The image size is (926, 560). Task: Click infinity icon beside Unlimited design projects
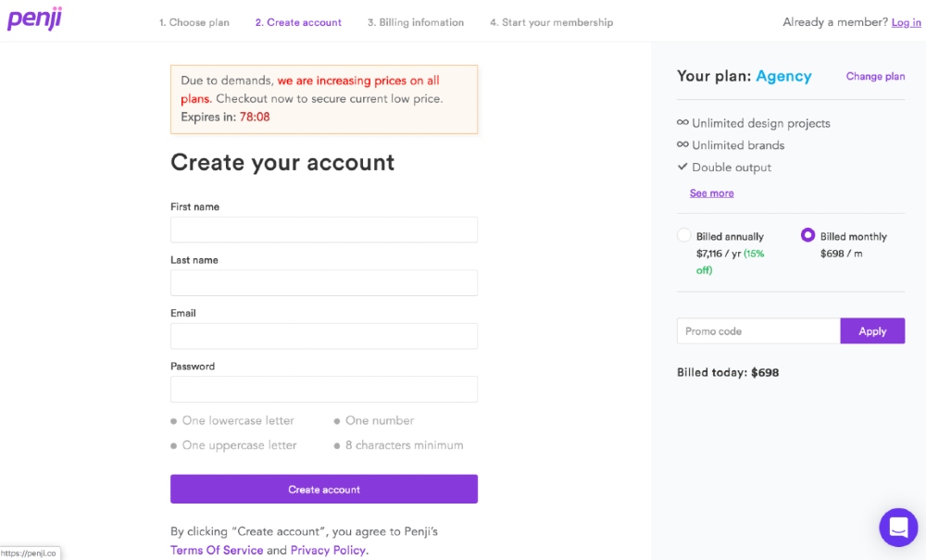(682, 123)
